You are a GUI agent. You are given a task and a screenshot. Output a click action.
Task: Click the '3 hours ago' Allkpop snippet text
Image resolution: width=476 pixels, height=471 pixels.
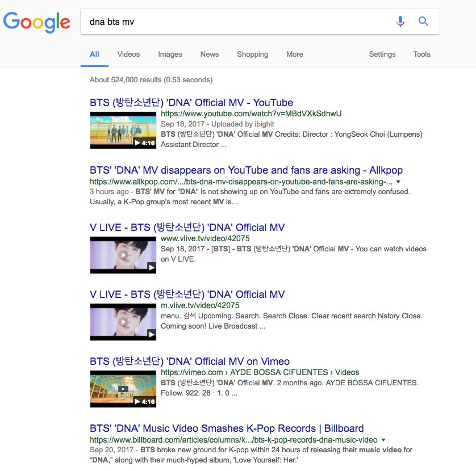pyautogui.click(x=109, y=192)
